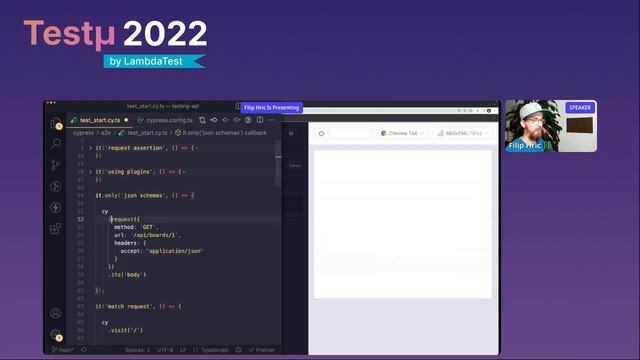Click the middle commit navigation icon in editor toolbar
Screen dimensions: 640x360
pos(225,120)
